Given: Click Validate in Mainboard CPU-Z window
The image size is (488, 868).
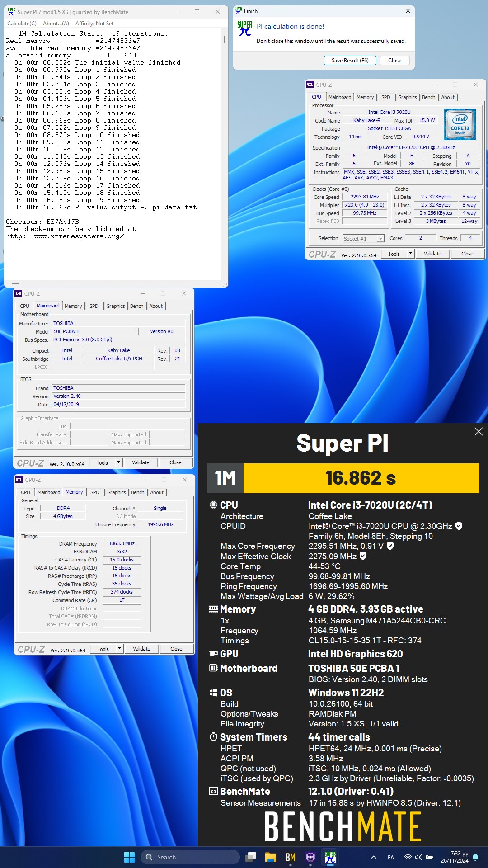Looking at the screenshot, I should coord(141,462).
